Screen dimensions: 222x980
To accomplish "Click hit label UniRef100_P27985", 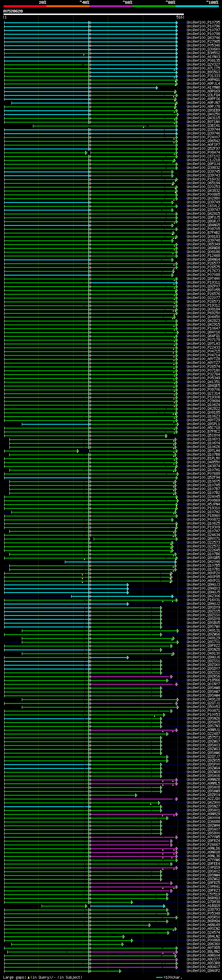I will [203, 41].
